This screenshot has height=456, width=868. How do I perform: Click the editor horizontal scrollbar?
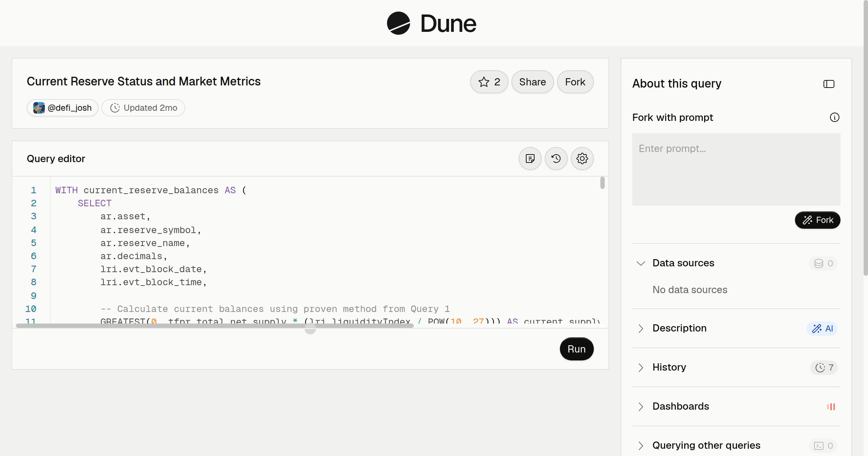(215, 326)
